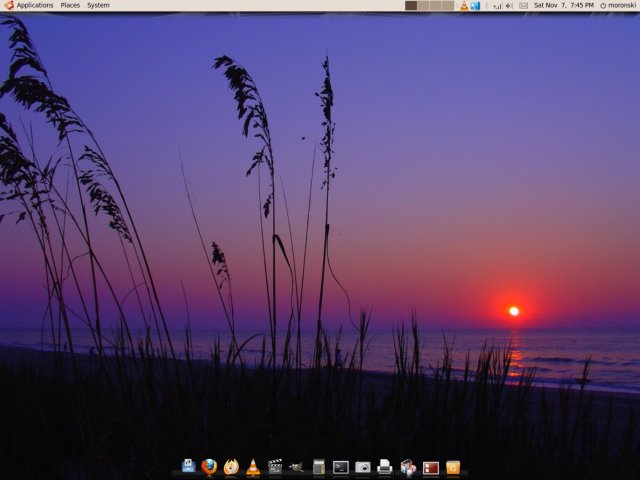The width and height of the screenshot is (640, 480).
Task: Open the calculator from the dock
Action: tap(319, 467)
